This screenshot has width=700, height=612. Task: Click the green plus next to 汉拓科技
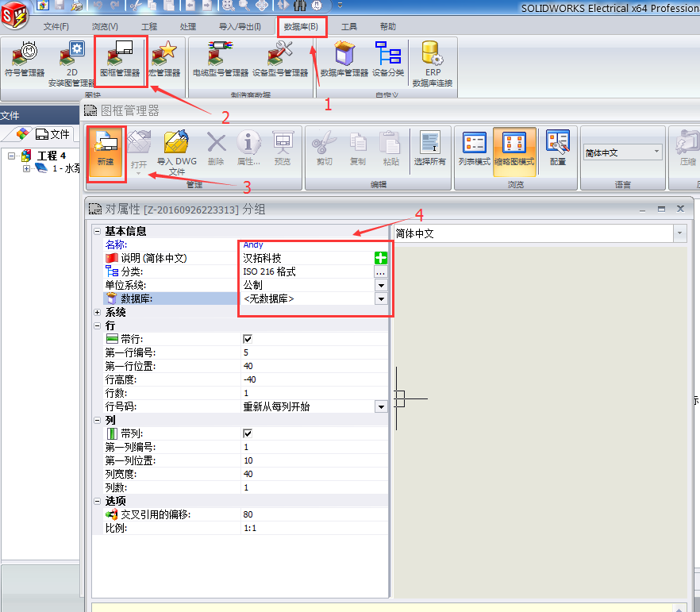tap(381, 258)
